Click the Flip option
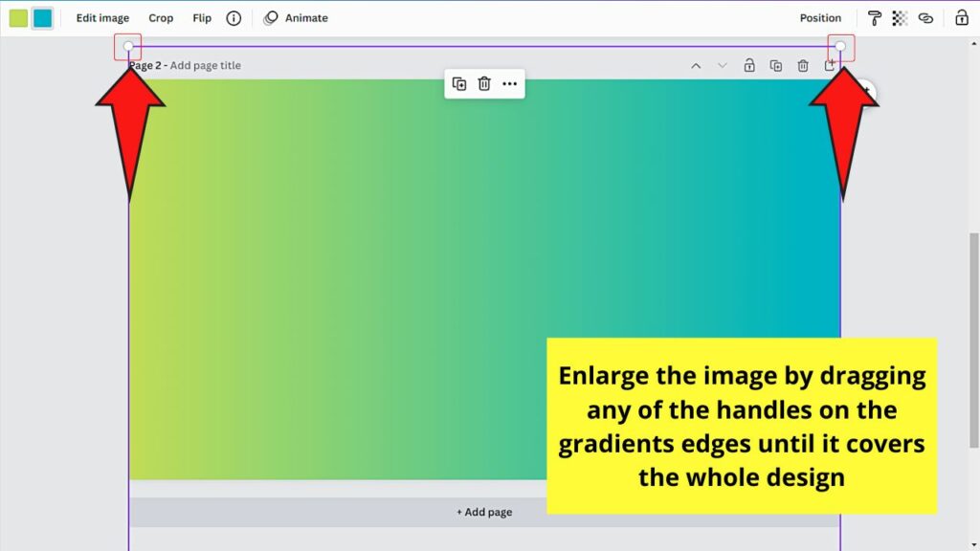 pyautogui.click(x=202, y=17)
